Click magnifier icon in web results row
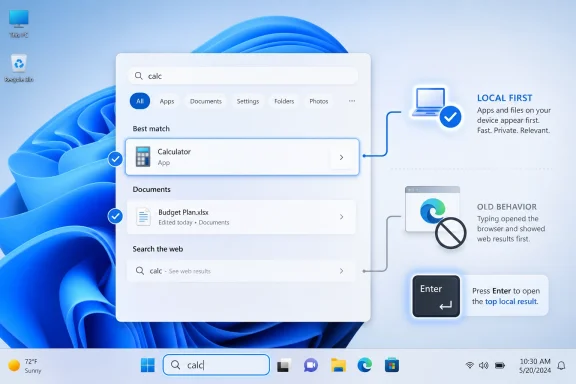The height and width of the screenshot is (384, 576). [x=140, y=271]
